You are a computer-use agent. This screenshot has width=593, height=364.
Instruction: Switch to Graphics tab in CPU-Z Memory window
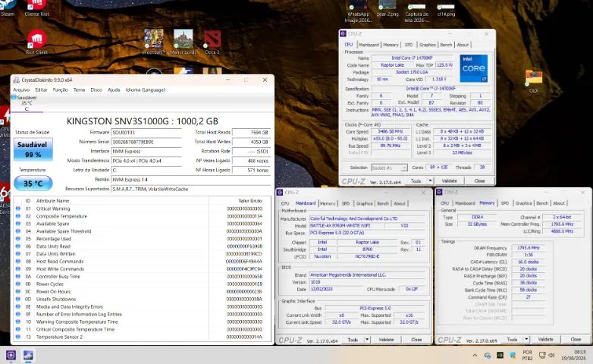coord(523,203)
